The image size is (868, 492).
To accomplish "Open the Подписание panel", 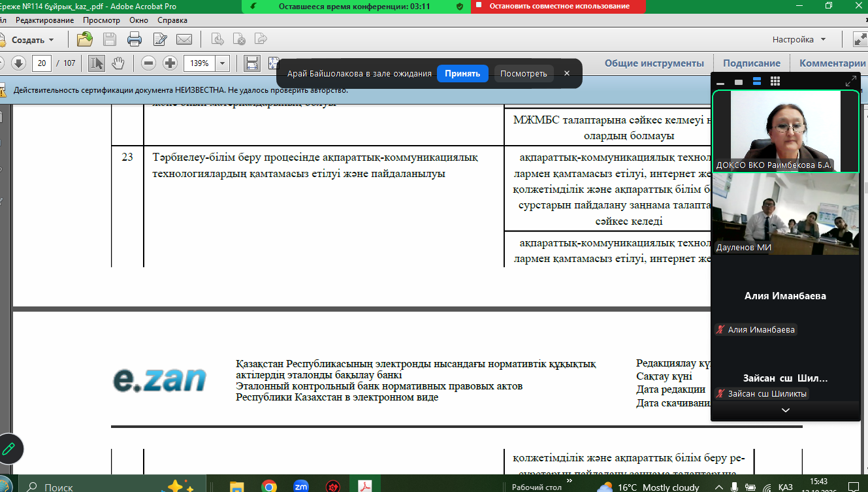I will [752, 63].
